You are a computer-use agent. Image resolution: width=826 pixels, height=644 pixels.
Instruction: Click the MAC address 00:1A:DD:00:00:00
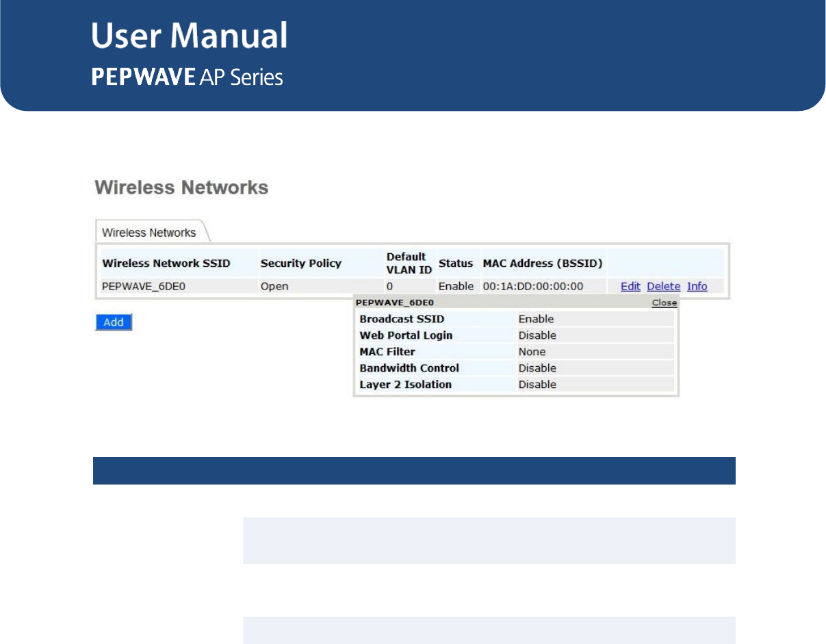533,286
